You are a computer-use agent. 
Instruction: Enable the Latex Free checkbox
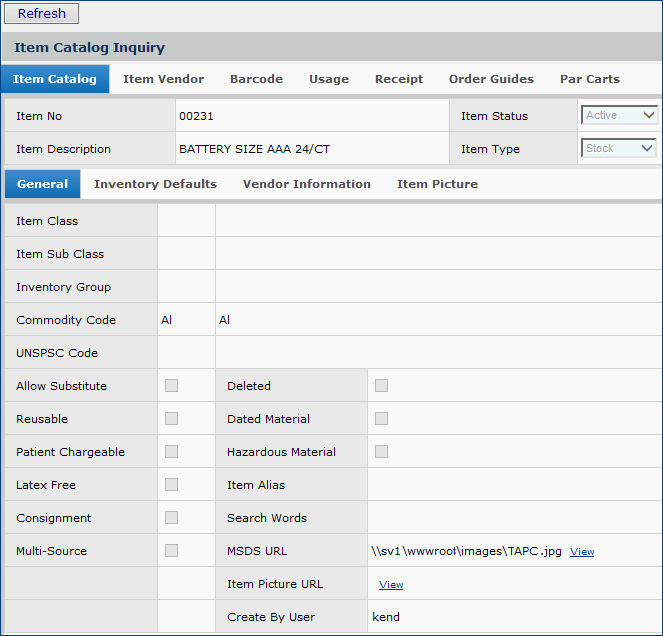click(x=172, y=485)
